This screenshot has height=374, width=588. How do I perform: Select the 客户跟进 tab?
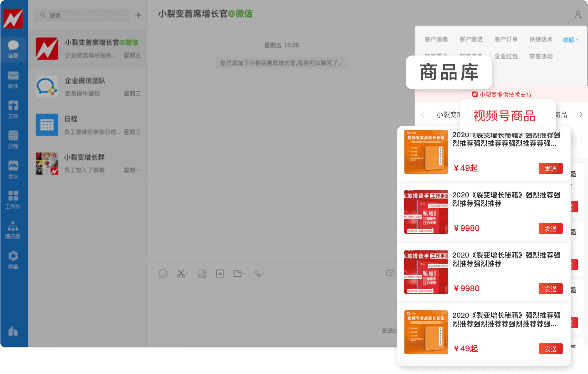[471, 39]
